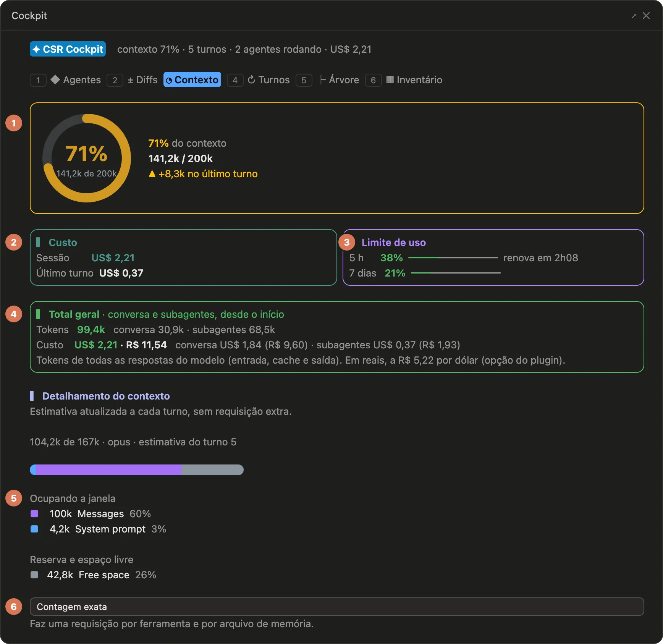Switch to the Árvore tab
663x644 pixels.
[x=339, y=80]
